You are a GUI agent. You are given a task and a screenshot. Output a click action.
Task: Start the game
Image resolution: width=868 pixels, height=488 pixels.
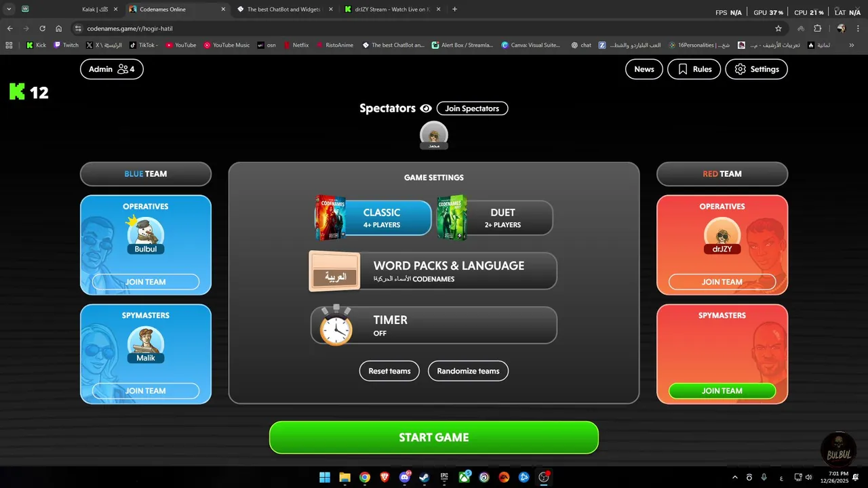434,437
